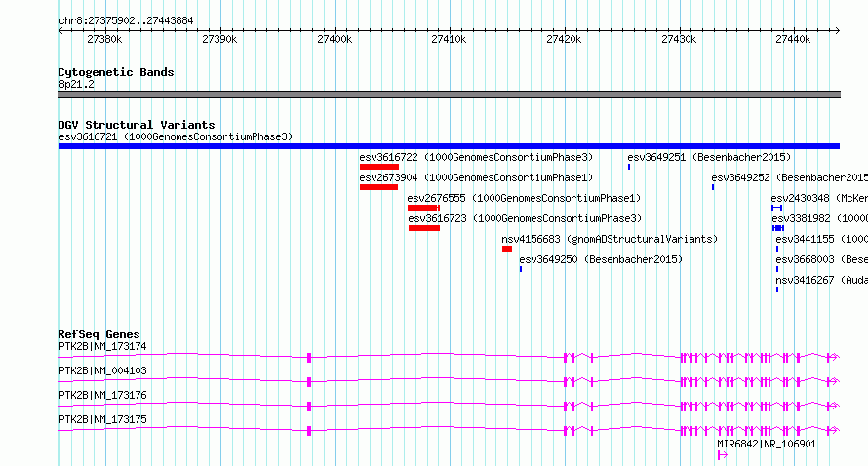This screenshot has height=466, width=868.
Task: Click the esv2676555 variant label
Action: 524,198
